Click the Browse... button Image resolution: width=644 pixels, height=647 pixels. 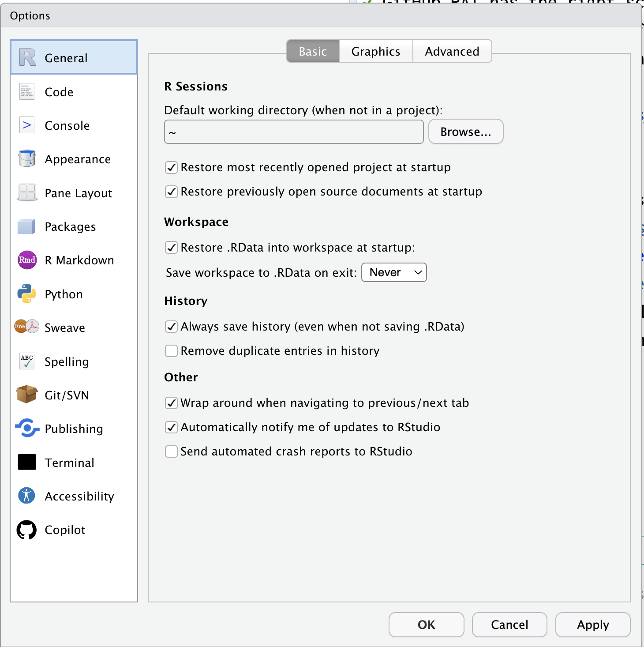[x=466, y=132]
